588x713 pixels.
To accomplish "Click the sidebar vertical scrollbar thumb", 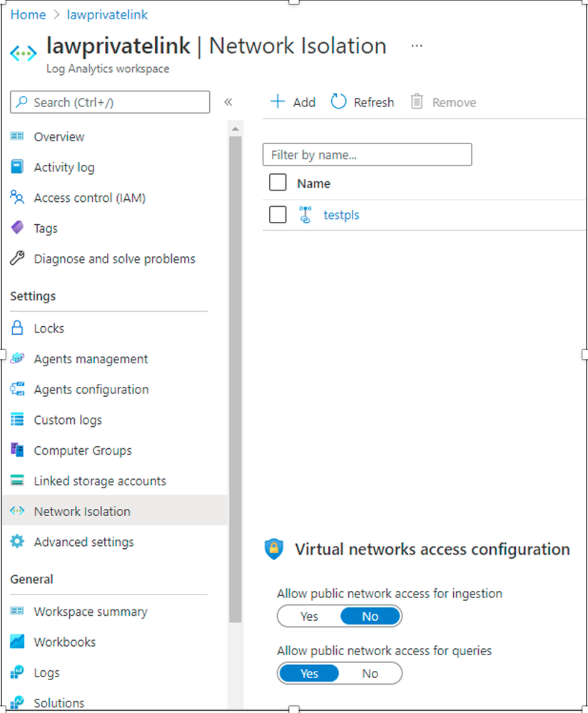I will [x=235, y=379].
